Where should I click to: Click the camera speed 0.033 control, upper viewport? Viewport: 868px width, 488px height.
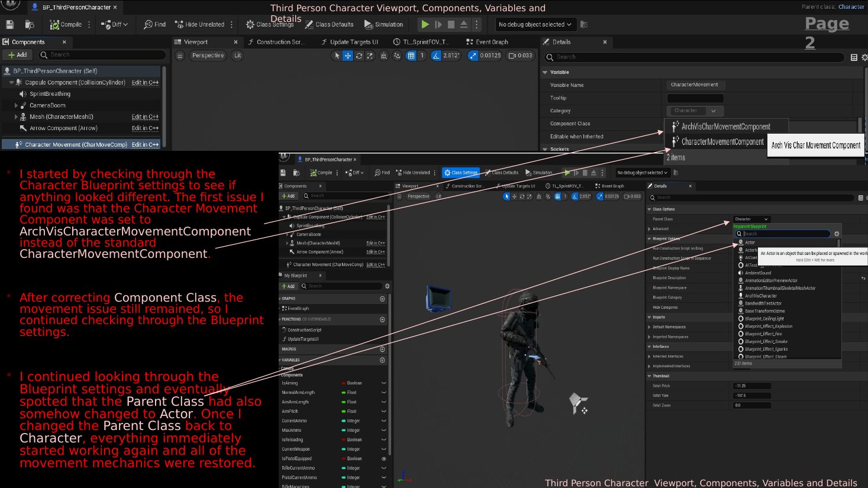click(520, 56)
